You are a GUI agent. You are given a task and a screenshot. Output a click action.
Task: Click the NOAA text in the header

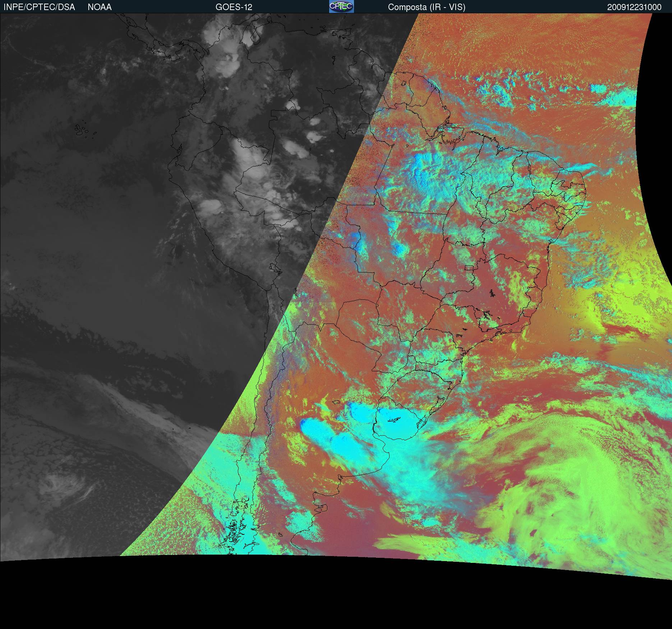(100, 7)
